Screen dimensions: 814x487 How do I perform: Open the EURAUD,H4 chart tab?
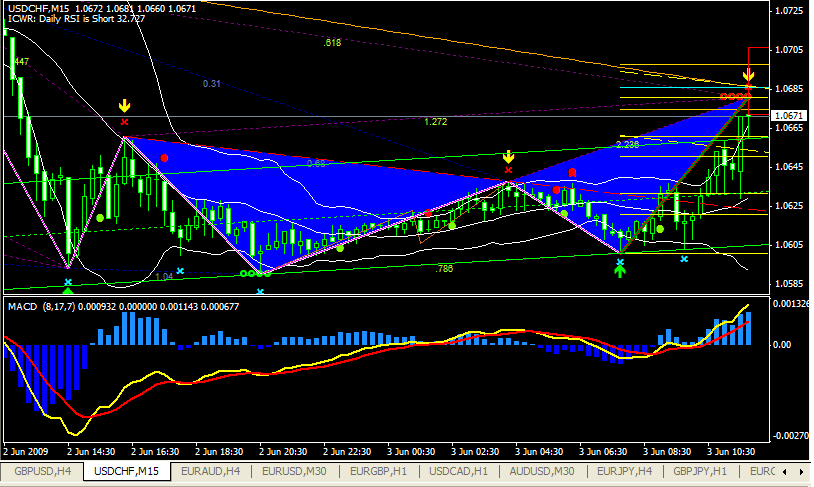210,471
